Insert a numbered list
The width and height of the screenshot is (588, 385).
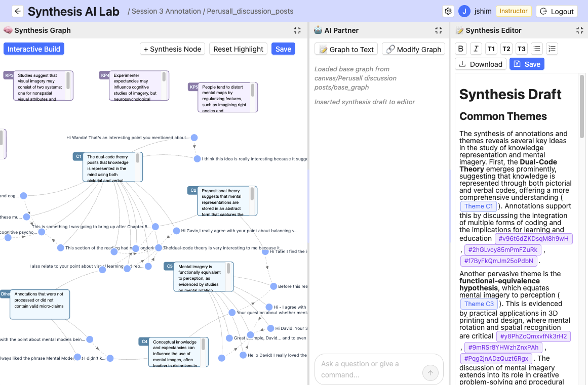(x=552, y=49)
